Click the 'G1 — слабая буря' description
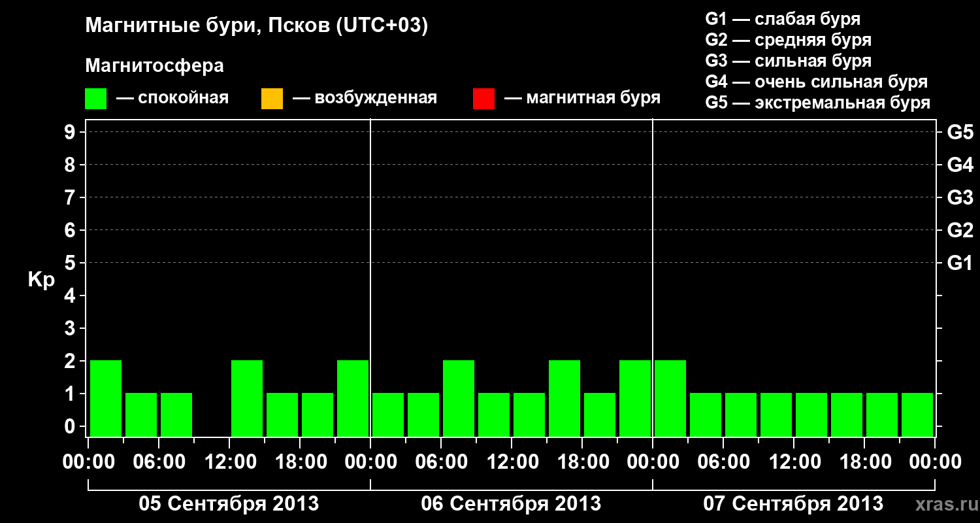 (783, 19)
